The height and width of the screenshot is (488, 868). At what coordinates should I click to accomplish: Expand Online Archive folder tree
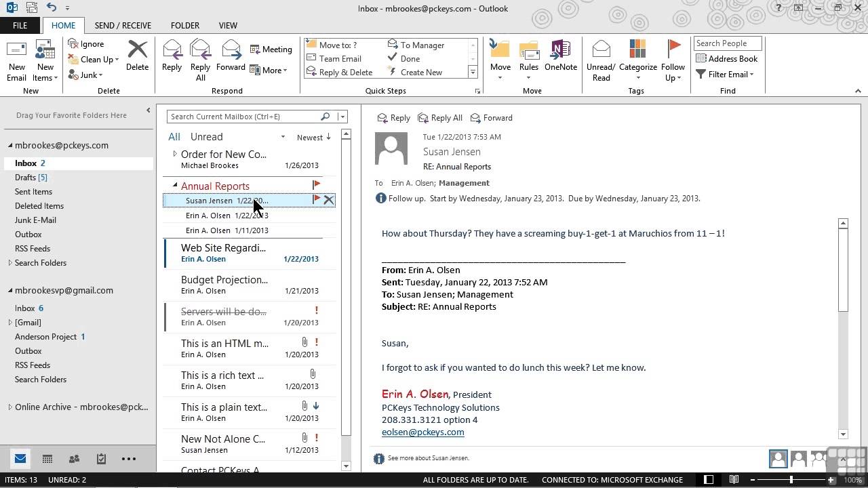coord(10,407)
